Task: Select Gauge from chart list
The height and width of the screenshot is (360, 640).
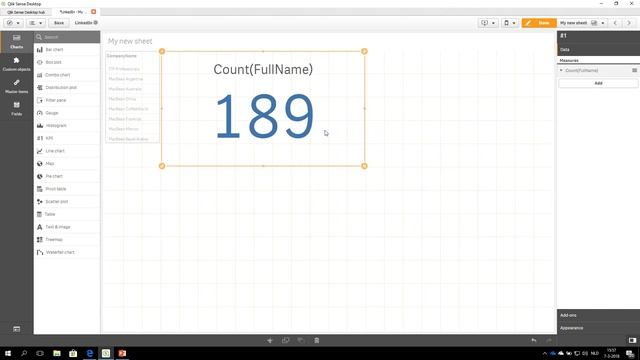Action: pos(67,113)
